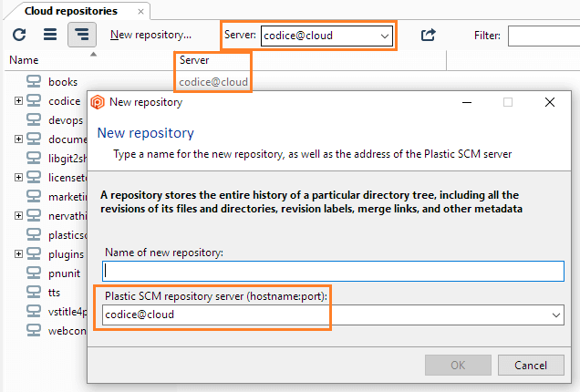The width and height of the screenshot is (580, 392).
Task: Click the devops repository icon
Action: click(34, 119)
